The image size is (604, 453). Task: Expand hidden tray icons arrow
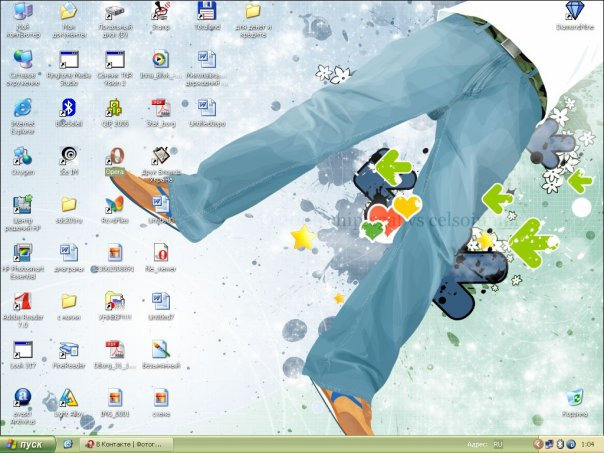[538, 444]
